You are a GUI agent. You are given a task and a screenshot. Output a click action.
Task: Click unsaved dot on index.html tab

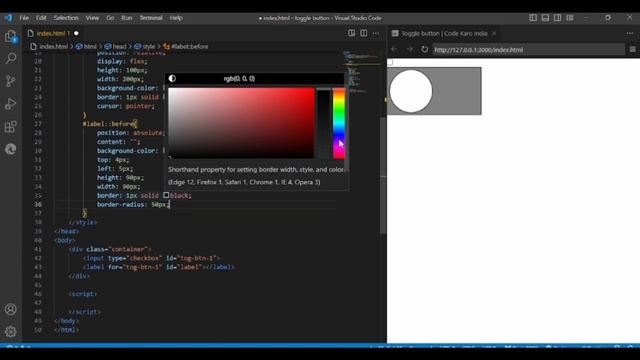76,33
